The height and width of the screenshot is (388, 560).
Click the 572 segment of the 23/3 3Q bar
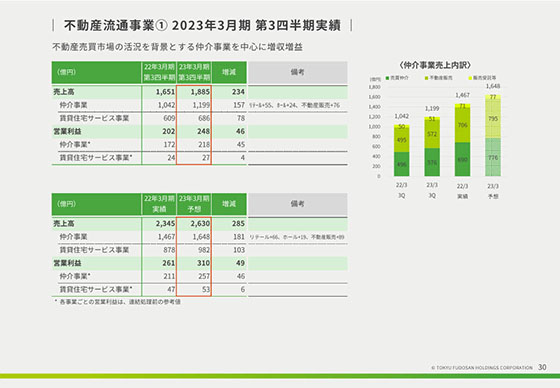[432, 134]
